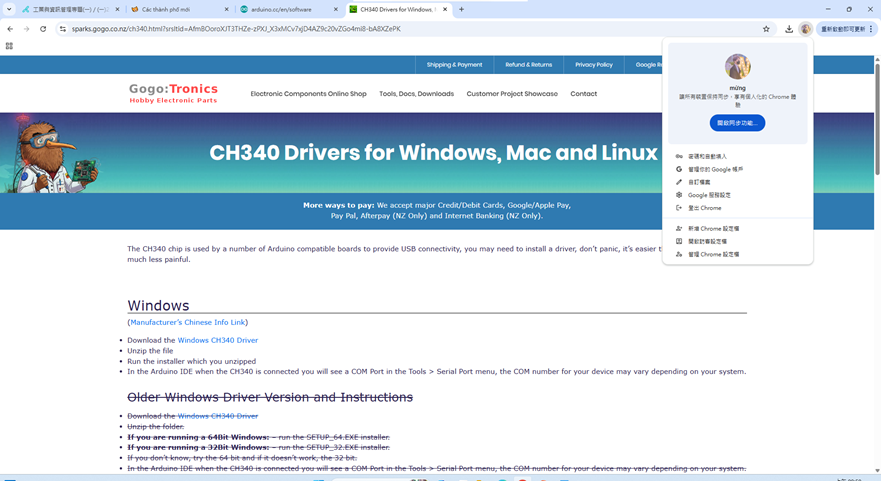Screen dimensions: 881x481
Task: Open 密碼和自動填入 from profile menu
Action: pyautogui.click(x=707, y=157)
